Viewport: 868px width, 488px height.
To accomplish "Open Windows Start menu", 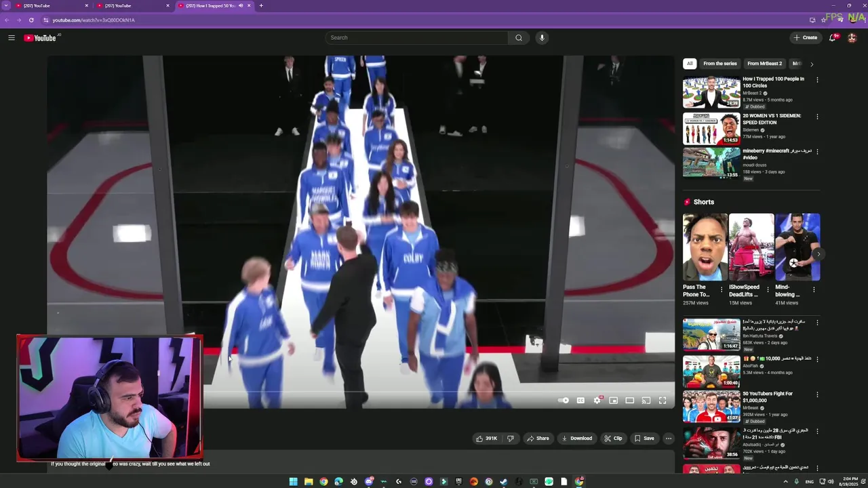I will pos(294,482).
